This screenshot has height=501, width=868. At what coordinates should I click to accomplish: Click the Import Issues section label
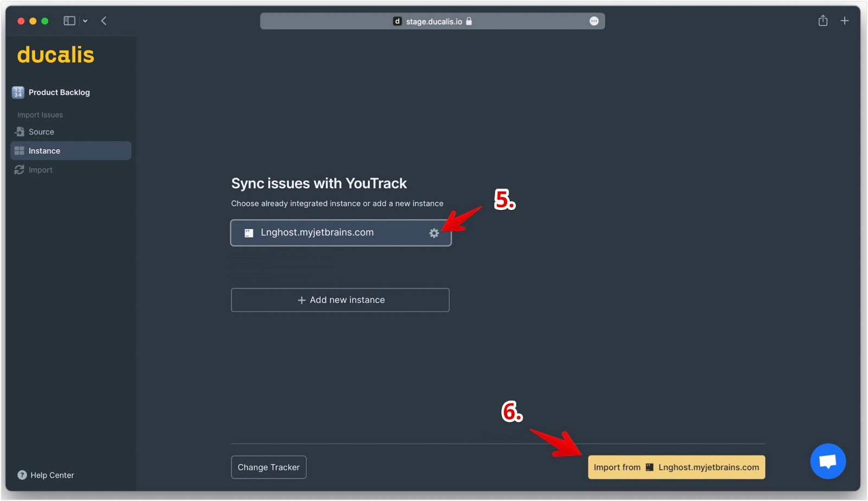point(40,115)
